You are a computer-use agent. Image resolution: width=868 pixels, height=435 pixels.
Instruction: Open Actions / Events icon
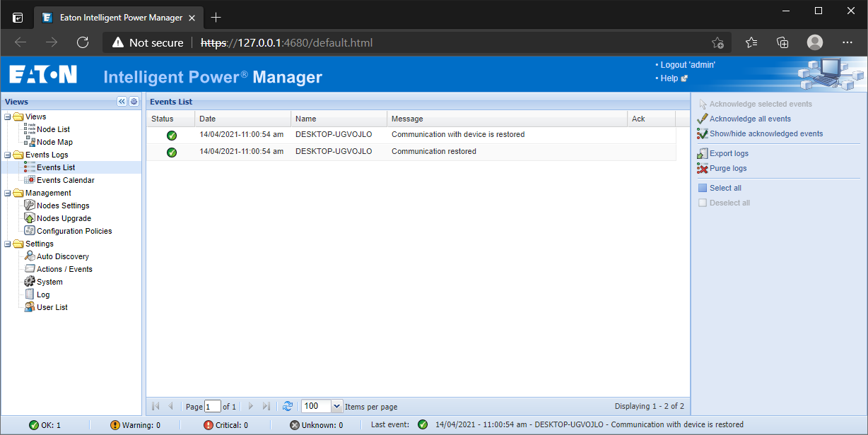pyautogui.click(x=30, y=269)
